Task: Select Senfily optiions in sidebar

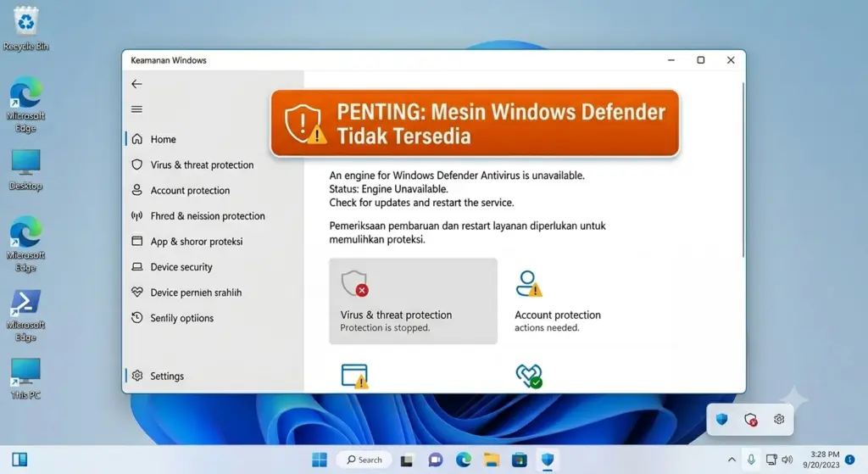Action: point(181,318)
